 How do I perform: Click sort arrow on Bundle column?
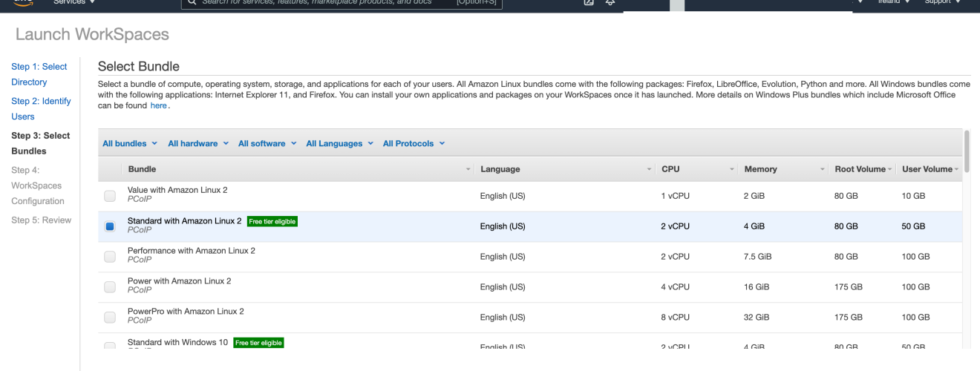(x=468, y=170)
